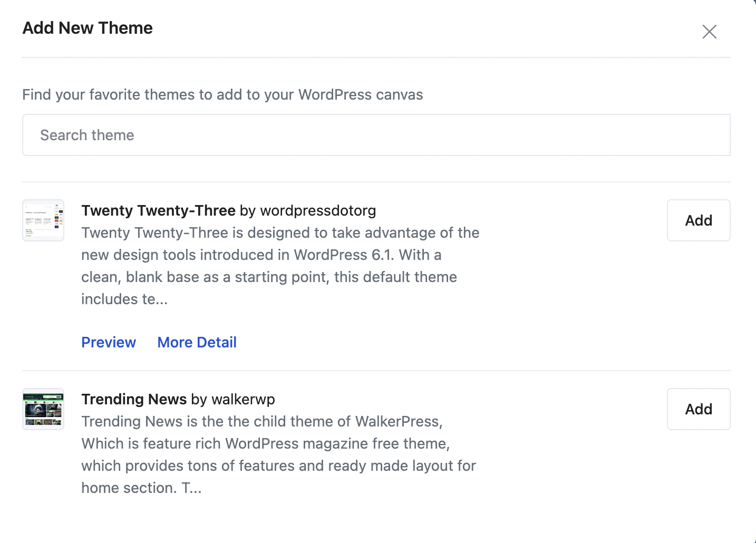This screenshot has height=543, width=756.
Task: Add the Trending News theme
Action: coord(698,409)
